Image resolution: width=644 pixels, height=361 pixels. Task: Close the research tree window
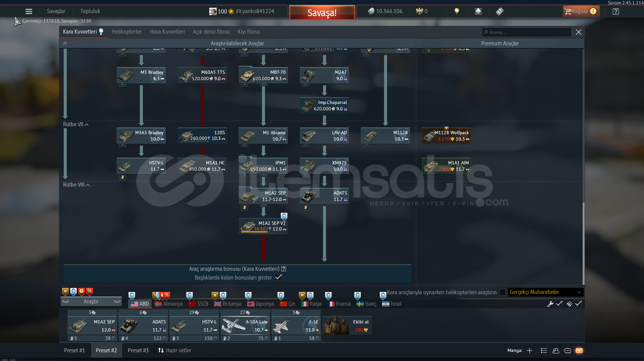click(579, 32)
